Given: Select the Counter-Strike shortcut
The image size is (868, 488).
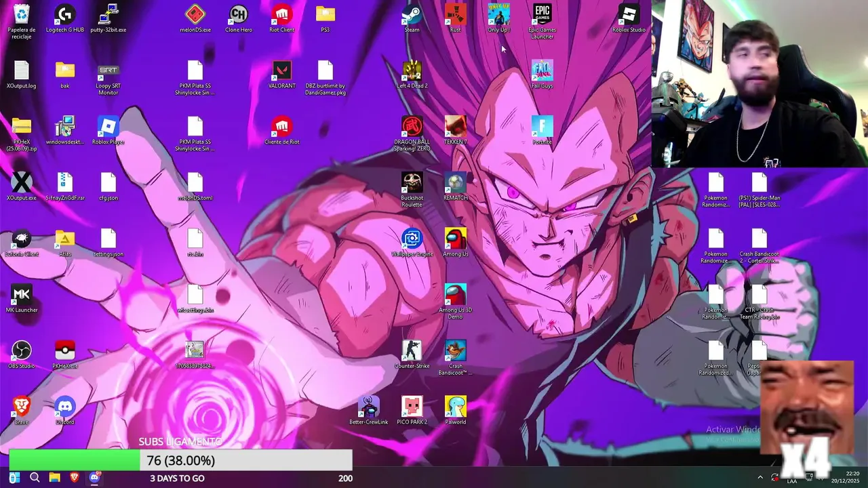Looking at the screenshot, I should pos(412,354).
